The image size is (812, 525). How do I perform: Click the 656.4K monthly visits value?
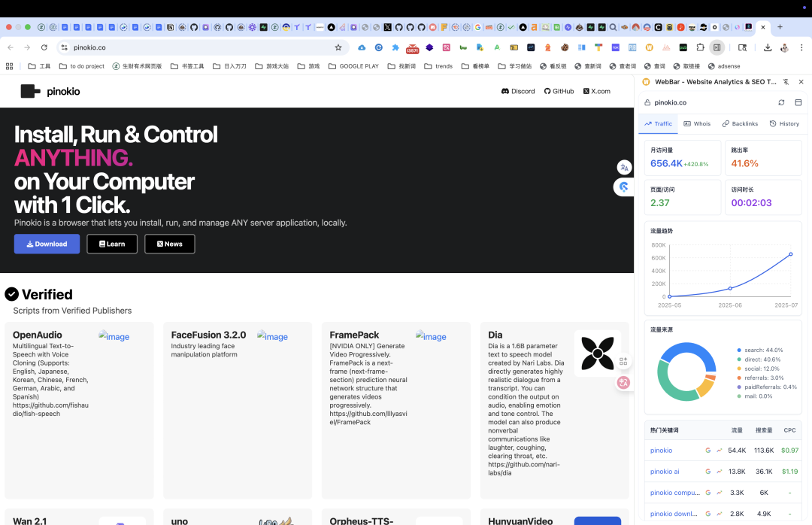pyautogui.click(x=666, y=163)
